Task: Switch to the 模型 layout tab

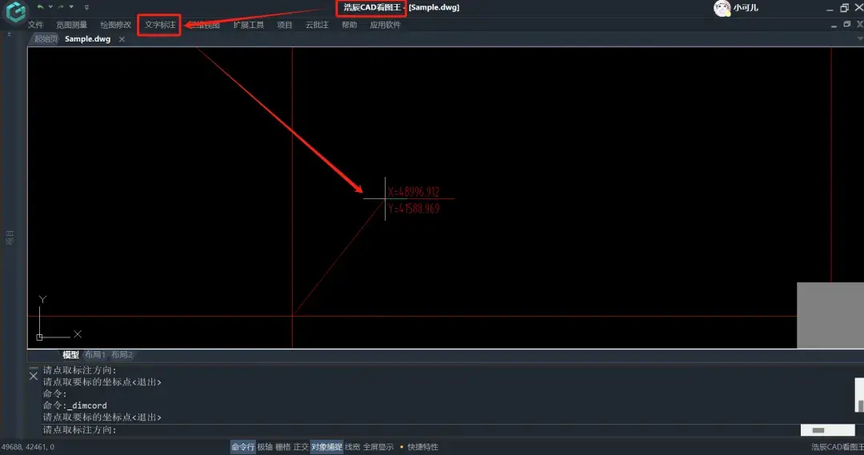Action: [x=71, y=355]
